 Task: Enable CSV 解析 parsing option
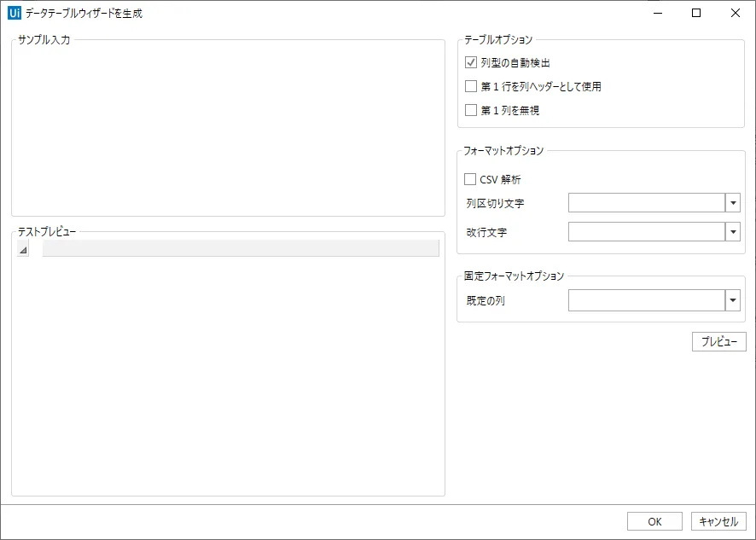pos(470,179)
